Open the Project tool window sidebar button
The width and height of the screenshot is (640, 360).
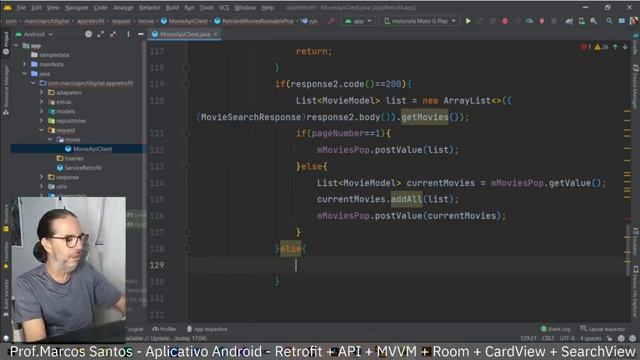pos(6,43)
